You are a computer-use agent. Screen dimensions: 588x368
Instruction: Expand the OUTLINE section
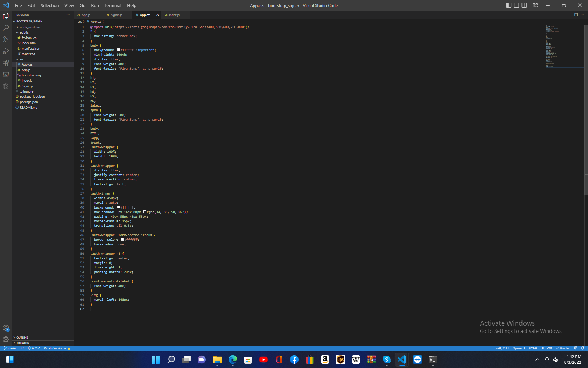coord(22,338)
